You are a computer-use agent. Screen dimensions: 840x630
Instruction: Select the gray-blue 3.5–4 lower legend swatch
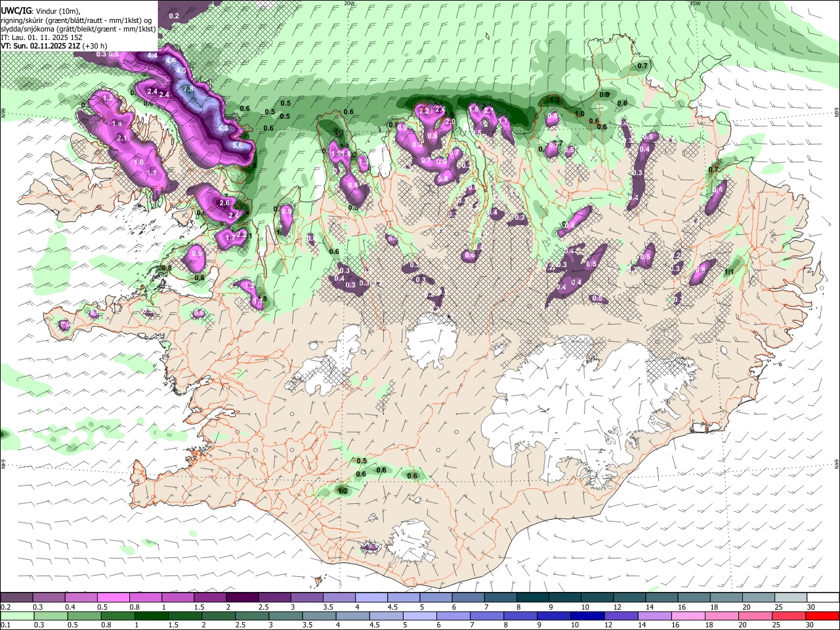(x=319, y=616)
